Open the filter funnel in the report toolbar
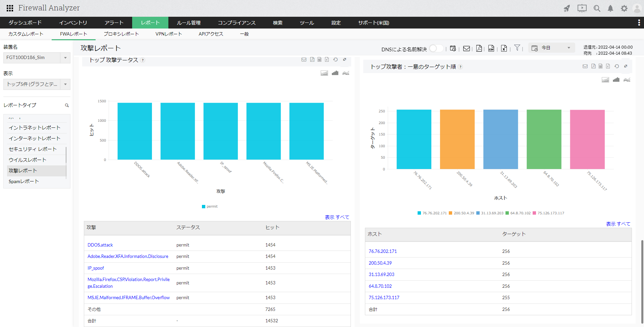 point(517,48)
